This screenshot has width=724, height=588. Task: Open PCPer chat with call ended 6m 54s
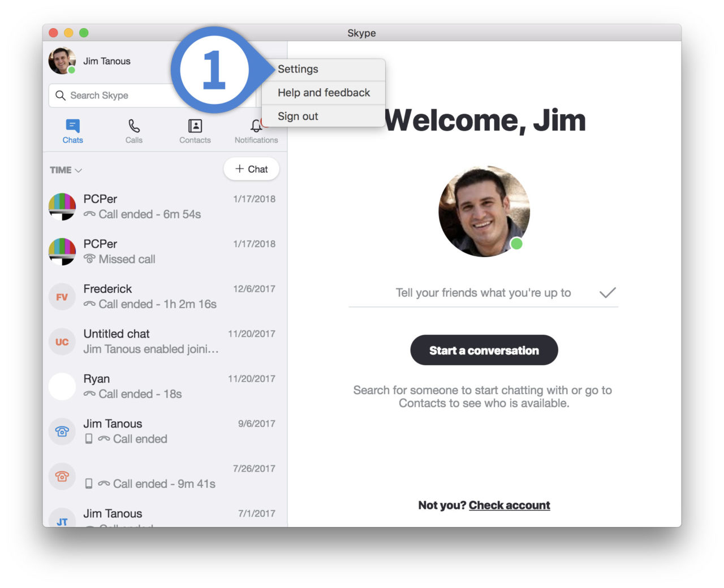[x=165, y=206]
